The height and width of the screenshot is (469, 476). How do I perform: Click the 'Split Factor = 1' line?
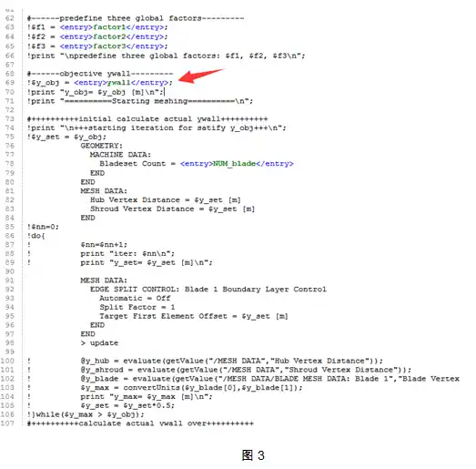click(x=137, y=307)
